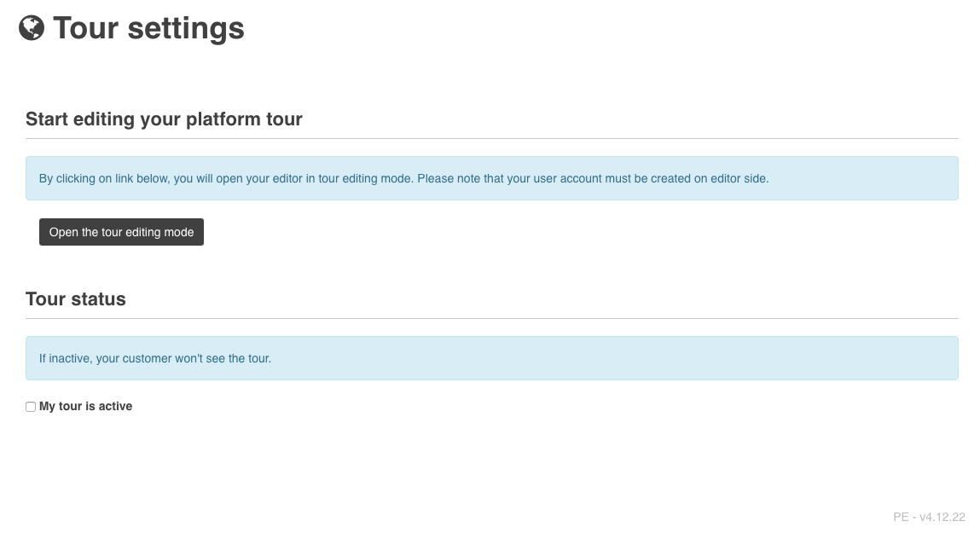Viewport: 980px width, 533px height.
Task: Select the "Start editing your platform tour" heading
Action: click(164, 119)
